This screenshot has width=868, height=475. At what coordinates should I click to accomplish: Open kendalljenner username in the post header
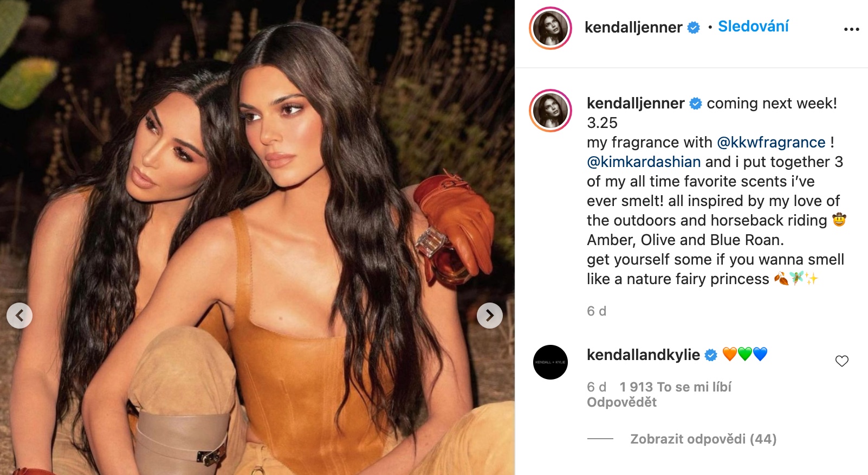(633, 27)
